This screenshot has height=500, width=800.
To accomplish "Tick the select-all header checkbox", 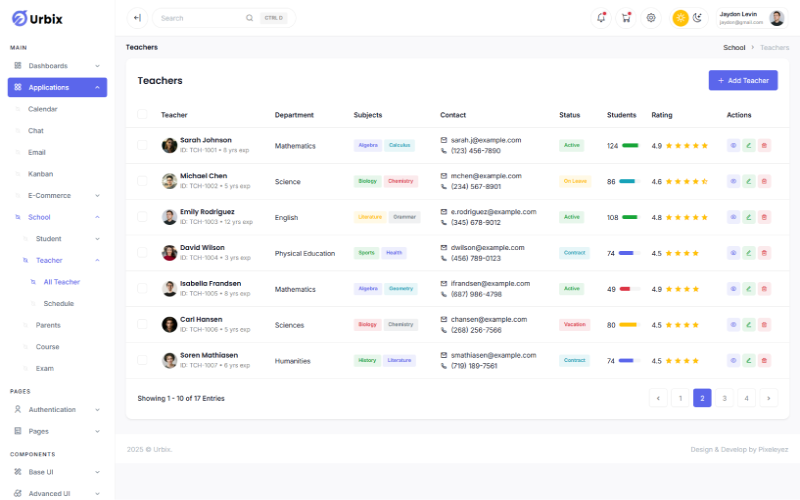I will (x=142, y=114).
